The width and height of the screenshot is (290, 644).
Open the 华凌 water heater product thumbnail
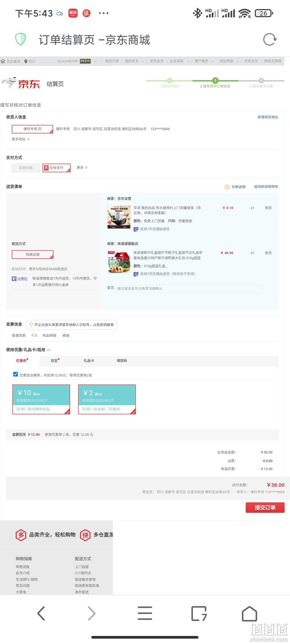119,217
